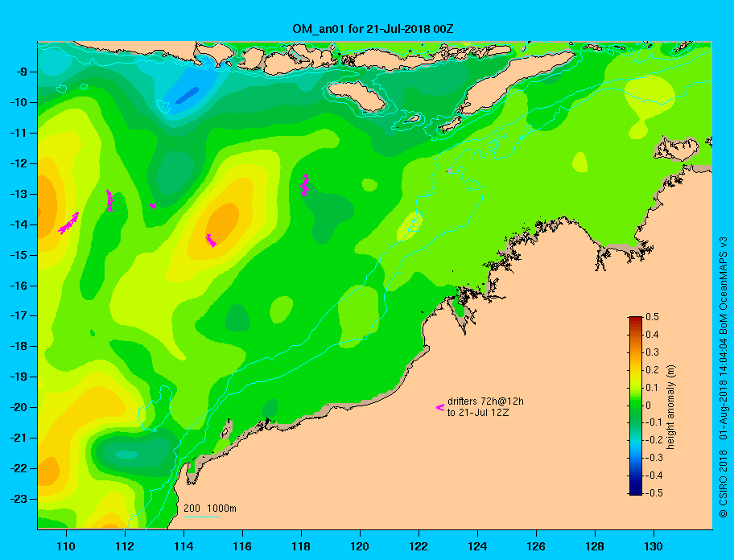Click the '110' longitude axis label

66,546
